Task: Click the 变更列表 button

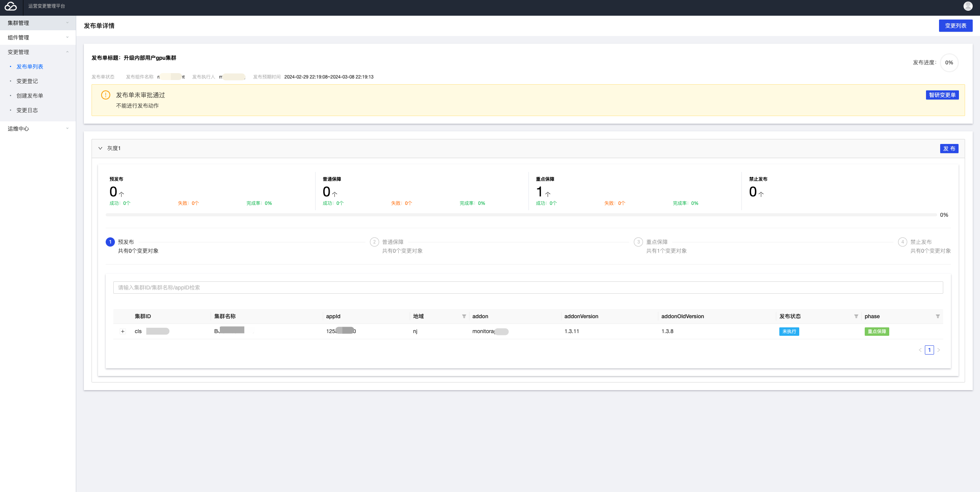Action: (x=955, y=26)
